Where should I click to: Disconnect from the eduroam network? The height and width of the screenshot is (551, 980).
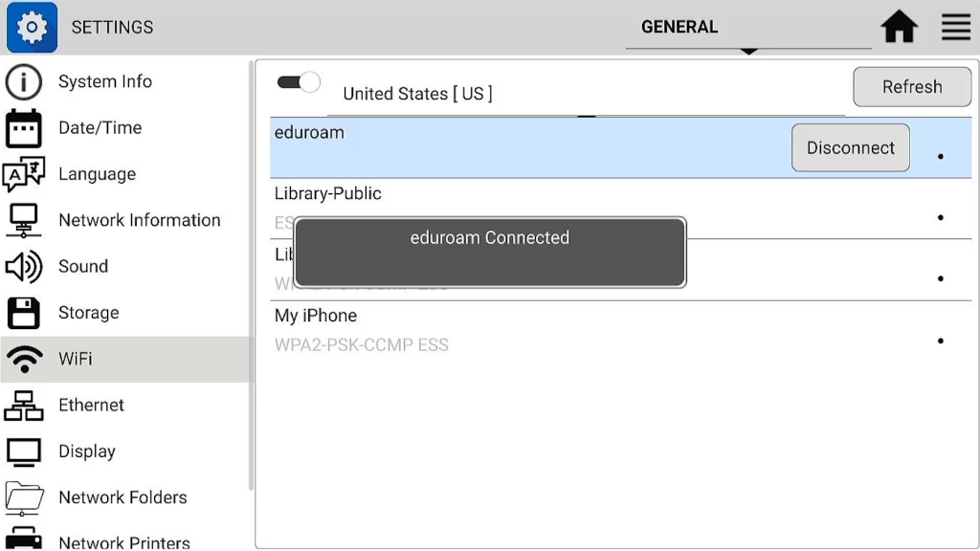[851, 148]
